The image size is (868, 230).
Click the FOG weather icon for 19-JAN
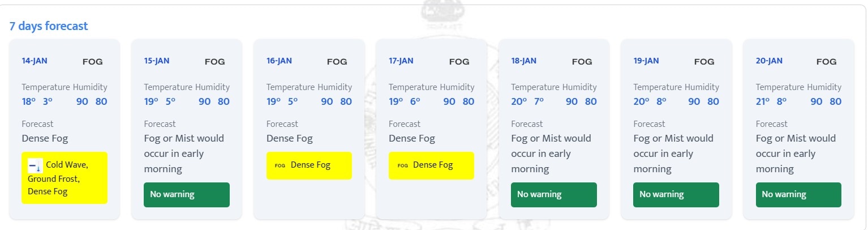704,62
